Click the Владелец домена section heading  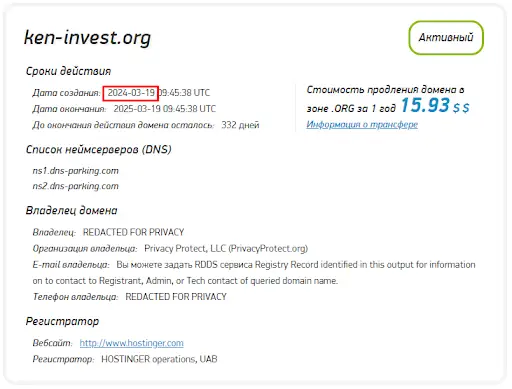tap(72, 210)
